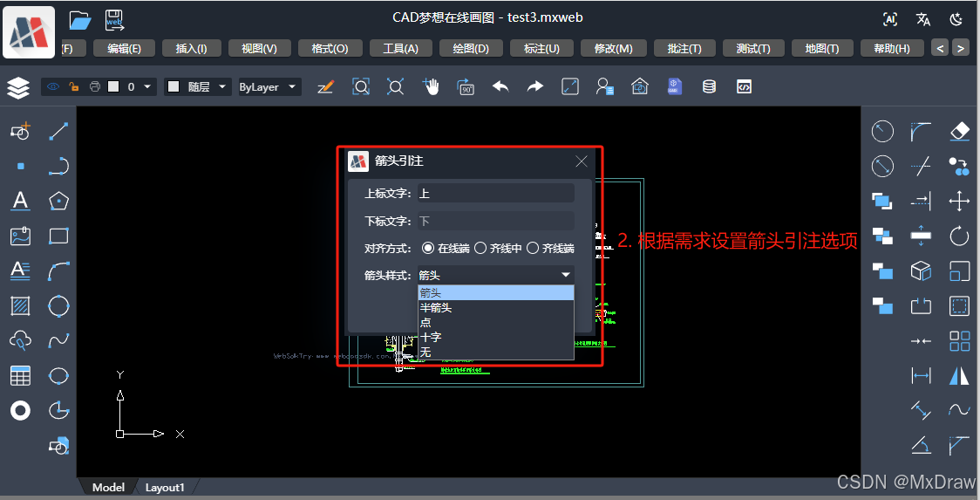This screenshot has height=500, width=980.
Task: Select the move tool
Action: point(959,201)
